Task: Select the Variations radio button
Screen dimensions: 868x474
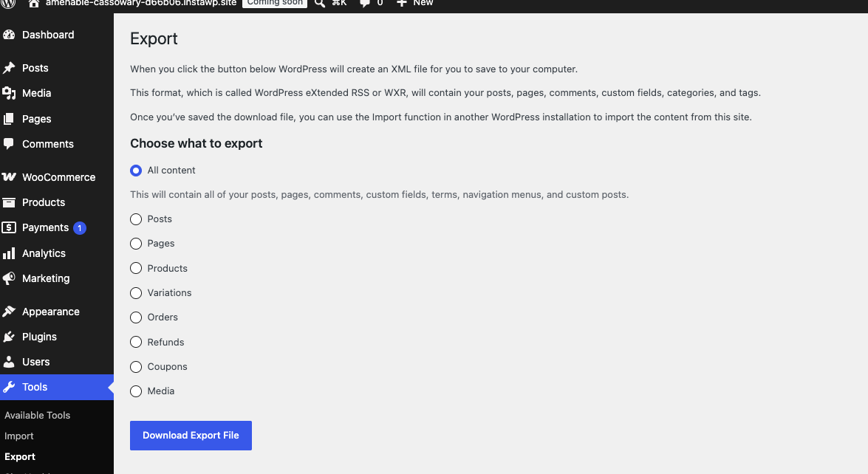Action: pyautogui.click(x=136, y=292)
